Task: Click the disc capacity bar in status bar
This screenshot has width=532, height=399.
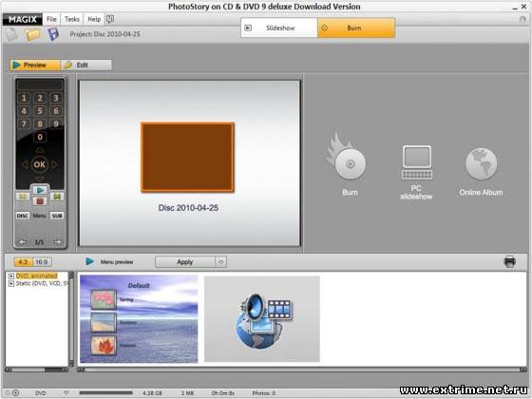Action: [x=105, y=393]
